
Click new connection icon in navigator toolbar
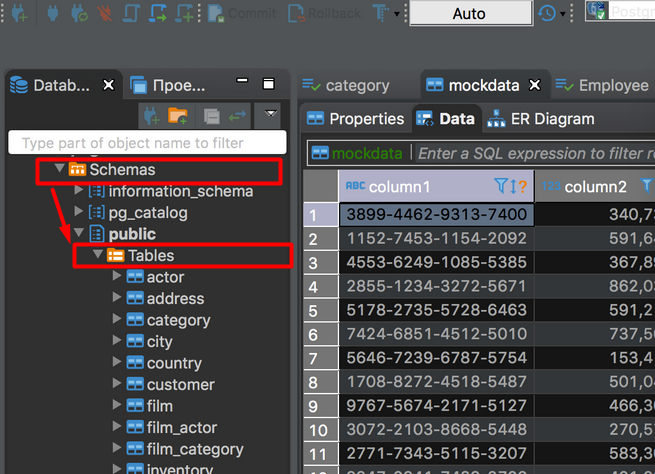[152, 116]
